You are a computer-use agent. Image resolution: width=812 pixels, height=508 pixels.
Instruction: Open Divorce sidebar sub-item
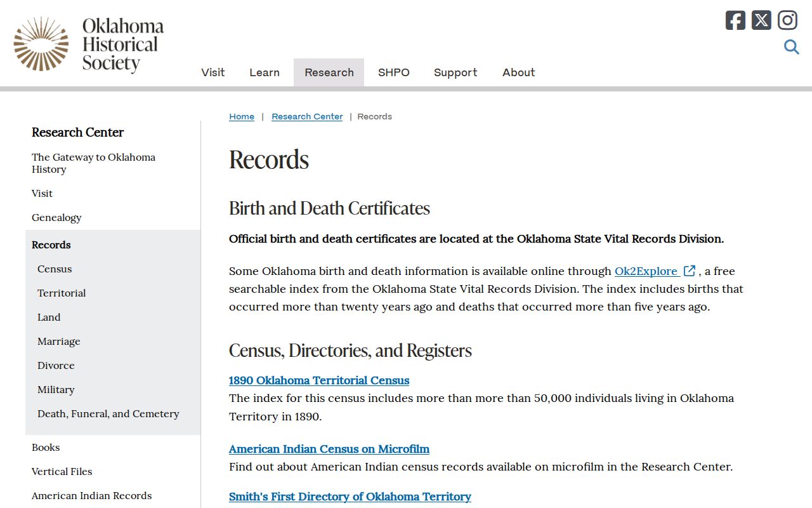pyautogui.click(x=56, y=366)
